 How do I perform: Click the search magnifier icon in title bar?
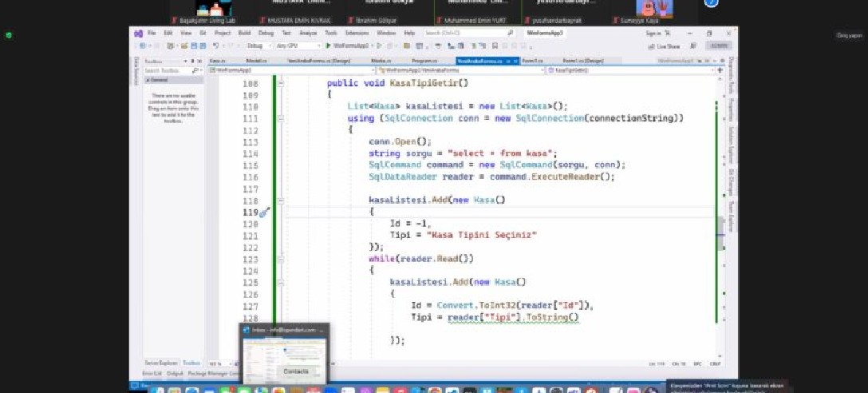(511, 34)
